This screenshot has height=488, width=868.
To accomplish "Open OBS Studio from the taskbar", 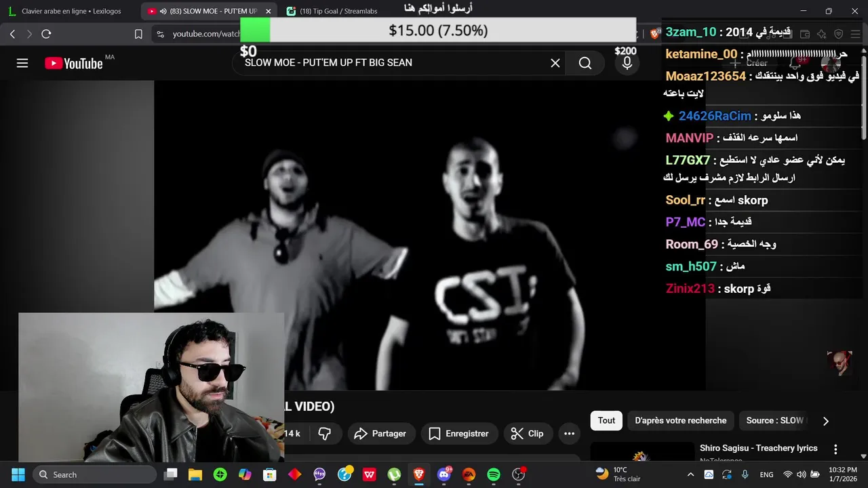I will 519,474.
